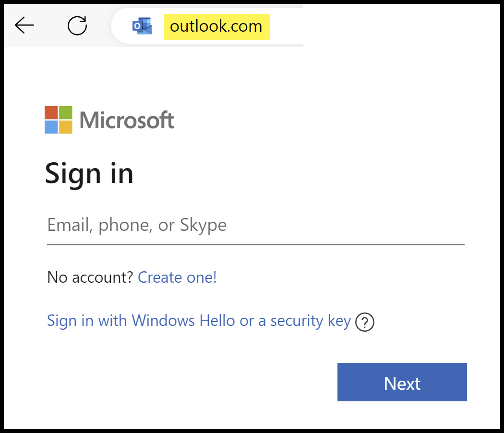The image size is (504, 433).
Task: Open the Create one! link
Action: point(177,277)
